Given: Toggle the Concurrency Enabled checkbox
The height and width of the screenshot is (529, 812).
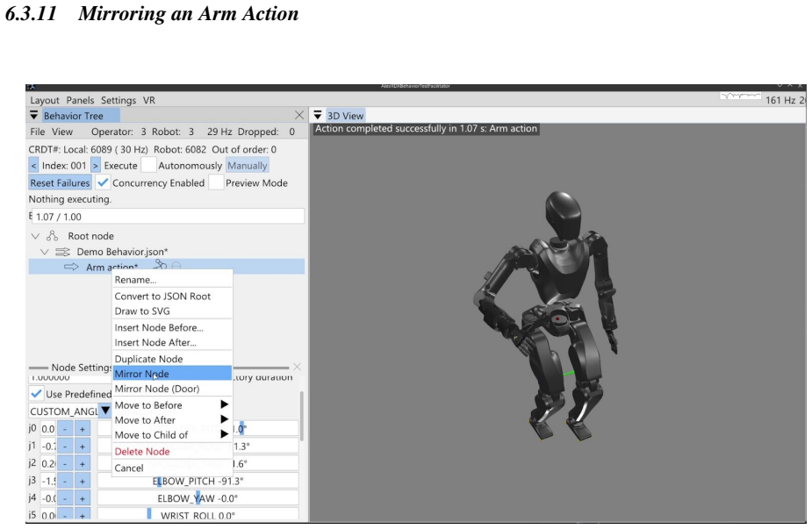Looking at the screenshot, I should 103,182.
